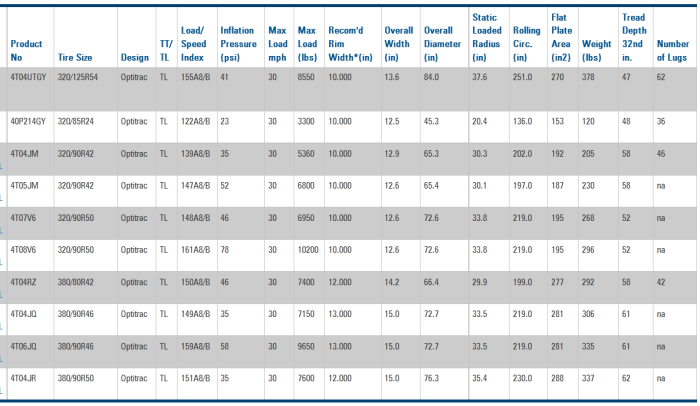Select load index cell 122A8/B
700x406 pixels.
click(195, 121)
